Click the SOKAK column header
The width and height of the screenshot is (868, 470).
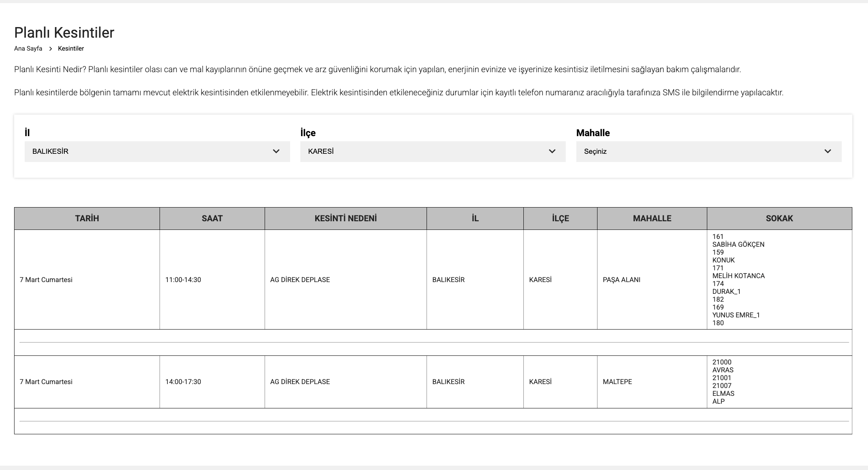[x=779, y=219]
